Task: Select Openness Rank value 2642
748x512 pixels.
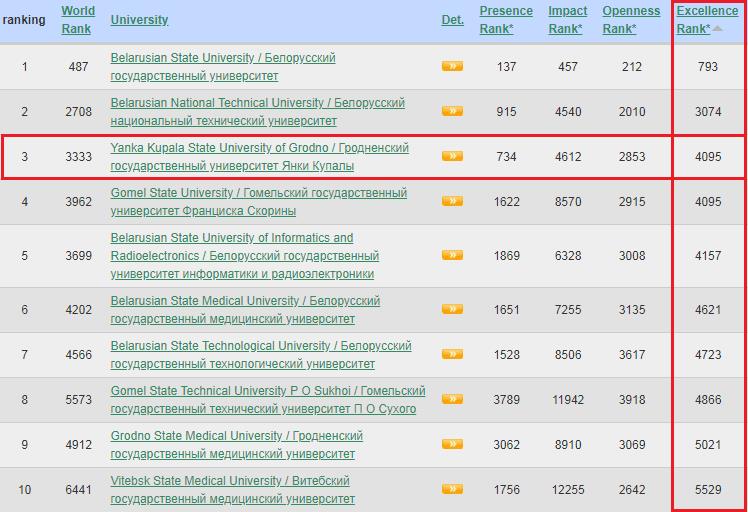Action: (x=632, y=490)
